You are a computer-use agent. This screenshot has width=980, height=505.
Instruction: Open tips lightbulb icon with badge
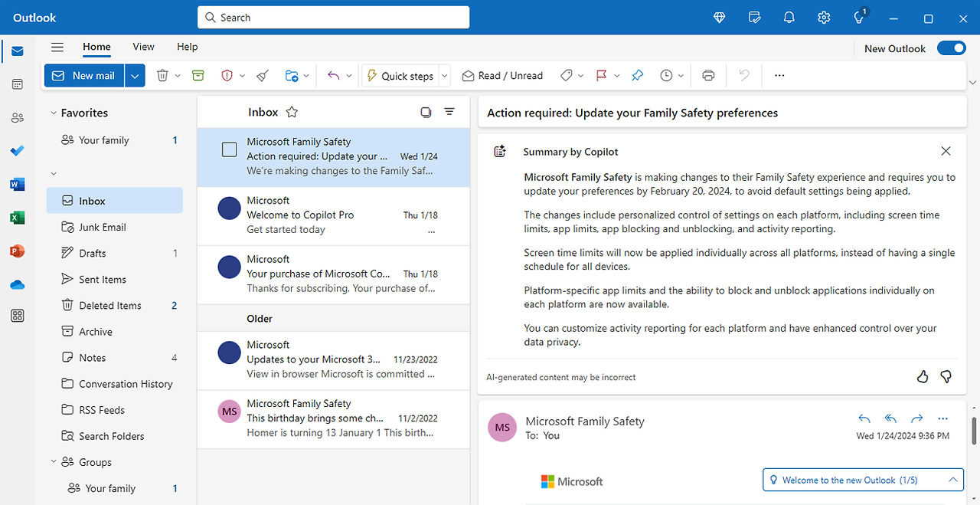click(x=859, y=18)
